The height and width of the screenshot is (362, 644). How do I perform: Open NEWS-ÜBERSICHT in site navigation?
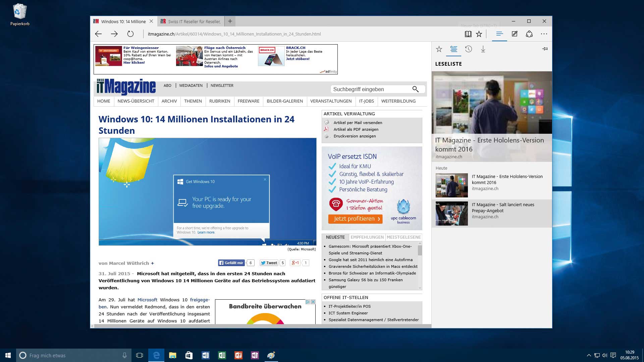(136, 101)
